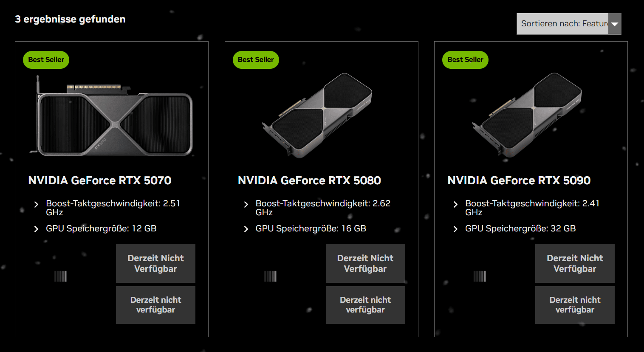Click the RTX 5080 Best Seller badge
644x352 pixels.
256,60
